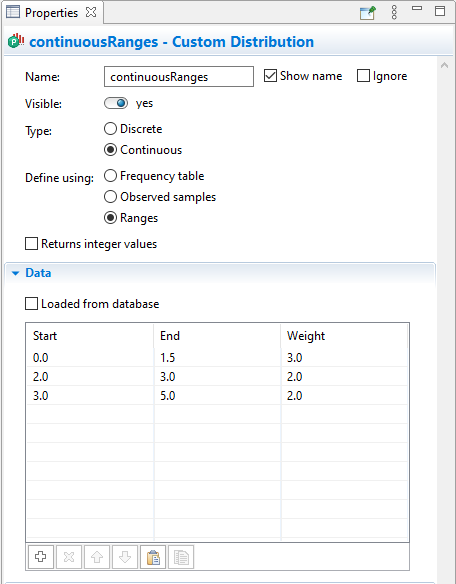Click the add row plus icon
Screen dimensions: 456x584
(x=41, y=557)
